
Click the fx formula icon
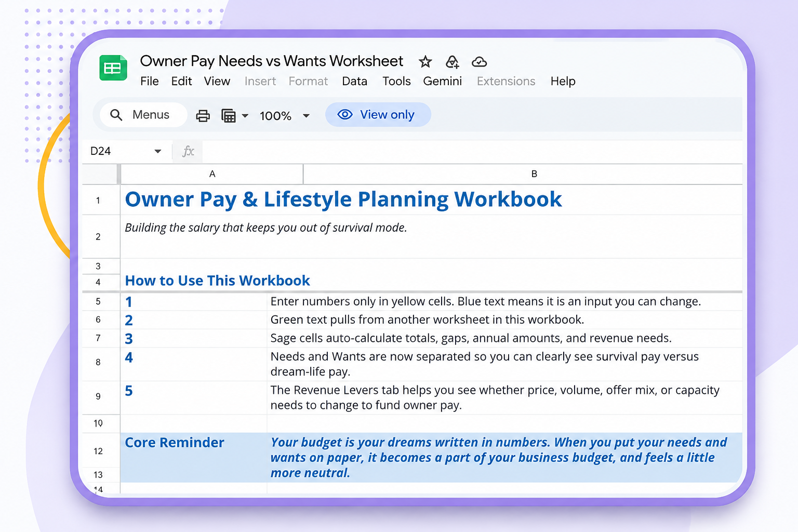pyautogui.click(x=188, y=151)
